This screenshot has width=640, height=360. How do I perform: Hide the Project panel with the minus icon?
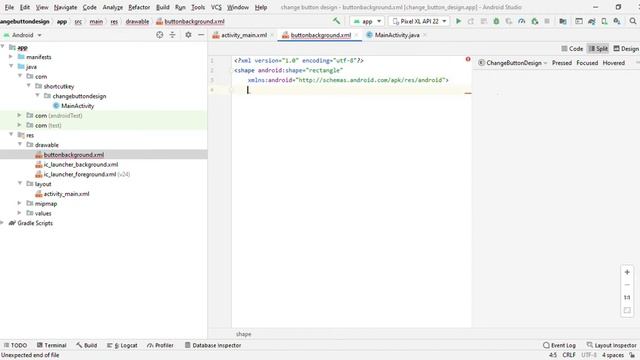click(x=201, y=35)
